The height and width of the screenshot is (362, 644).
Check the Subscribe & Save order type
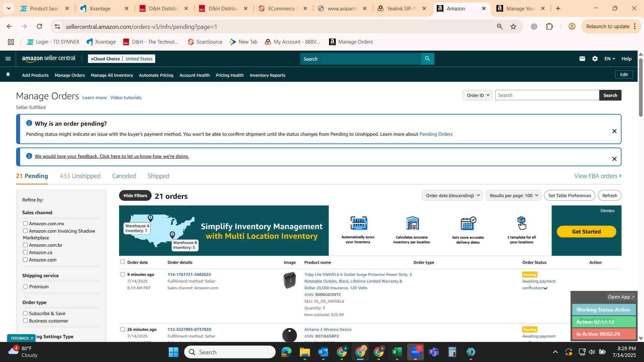[25, 313]
